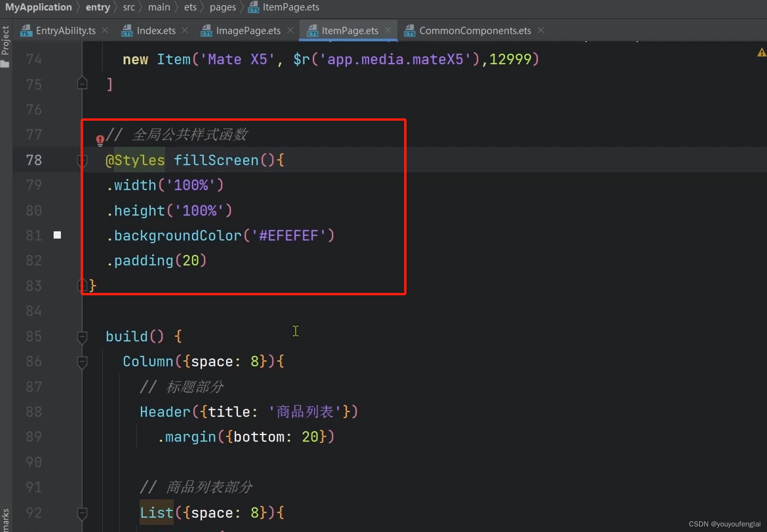767x532 pixels.
Task: Click ETS file icon in breadcrumb bar
Action: click(253, 7)
